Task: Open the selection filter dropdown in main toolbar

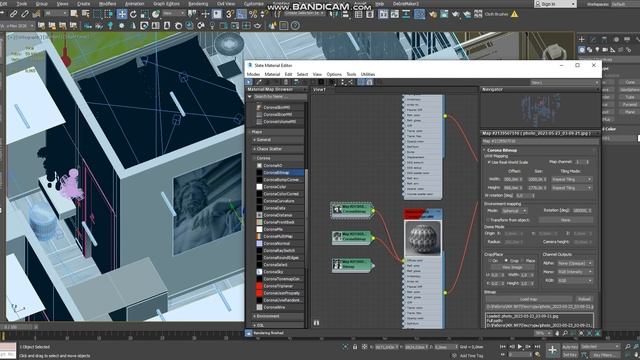Action: pyautogui.click(x=56, y=13)
